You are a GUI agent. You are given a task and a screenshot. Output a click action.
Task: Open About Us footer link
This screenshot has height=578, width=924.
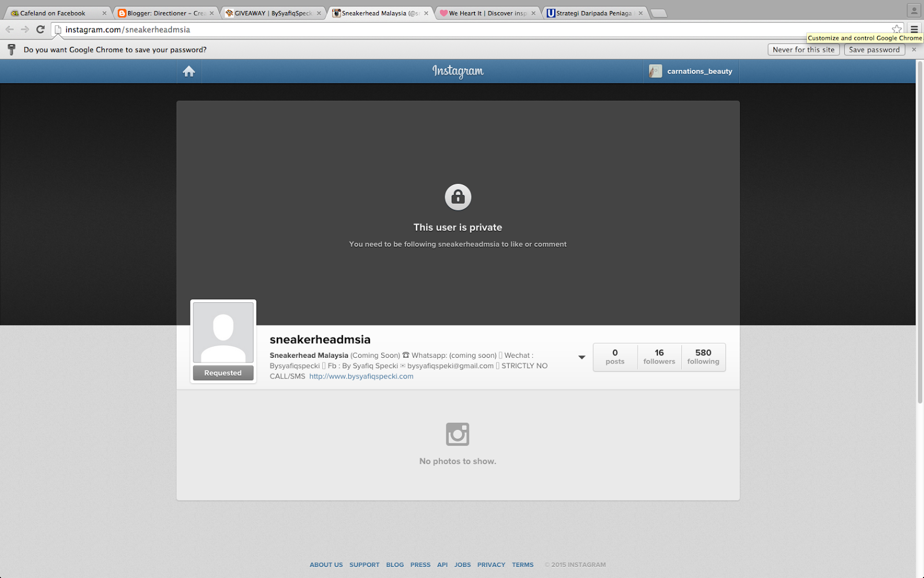click(x=326, y=565)
